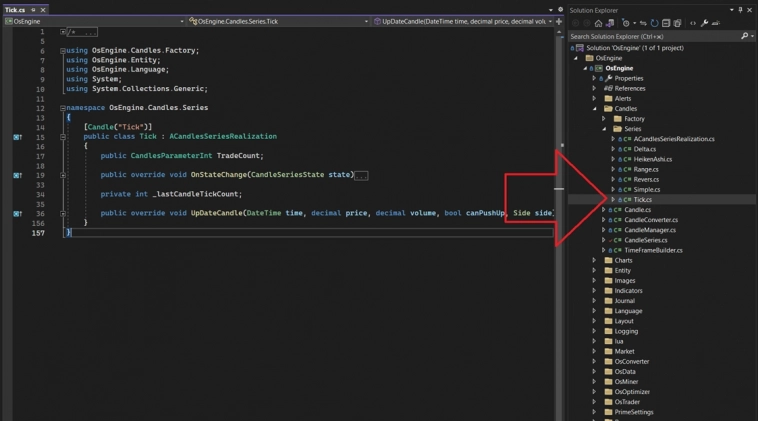Click the Show All Files icon
This screenshot has width=758, height=421.
point(679,23)
